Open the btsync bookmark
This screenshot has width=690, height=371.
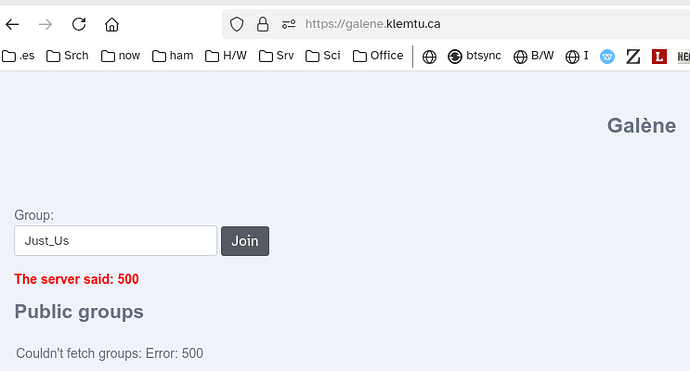pos(474,56)
